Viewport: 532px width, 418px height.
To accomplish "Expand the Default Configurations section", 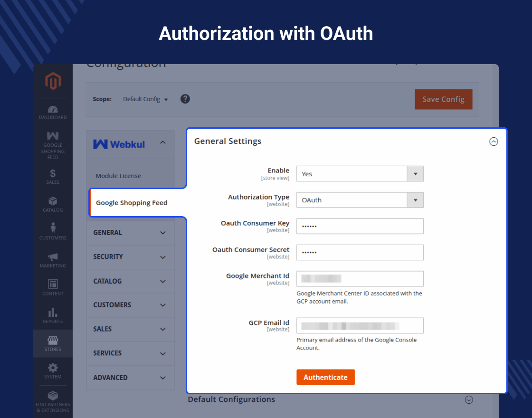I will 469,399.
